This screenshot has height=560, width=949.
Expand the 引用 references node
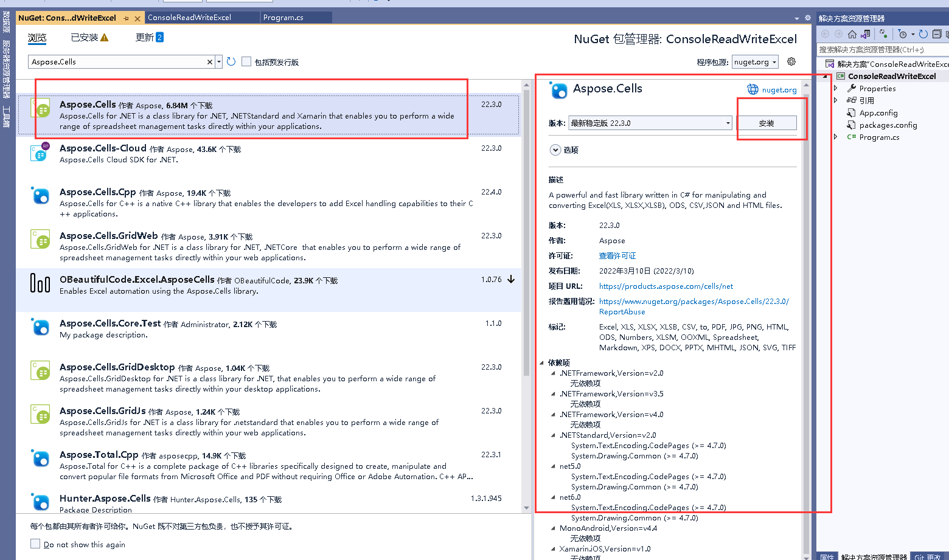point(836,100)
